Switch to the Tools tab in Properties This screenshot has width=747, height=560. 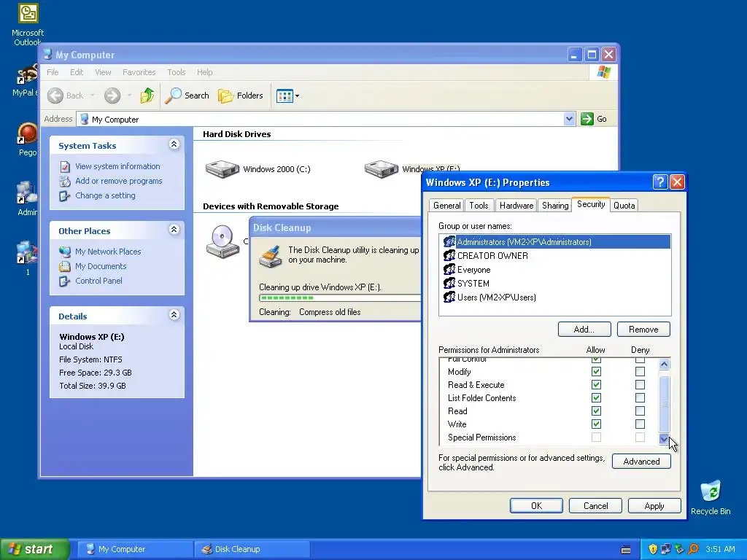click(x=479, y=205)
